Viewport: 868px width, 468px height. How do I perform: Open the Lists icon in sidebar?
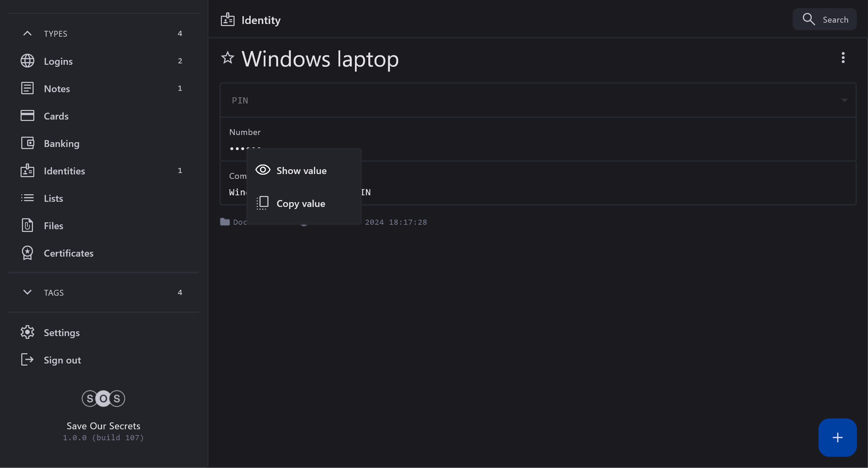[27, 198]
